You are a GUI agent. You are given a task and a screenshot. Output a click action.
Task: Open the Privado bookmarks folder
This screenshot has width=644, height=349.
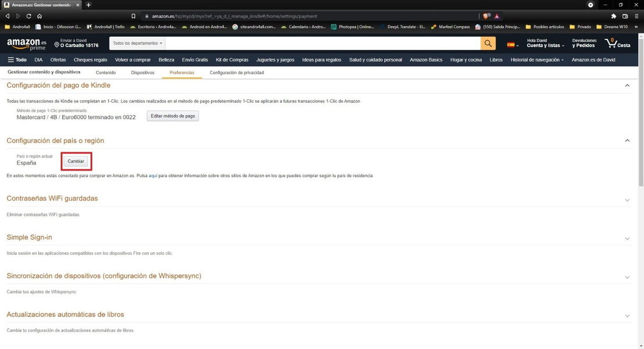click(x=580, y=27)
